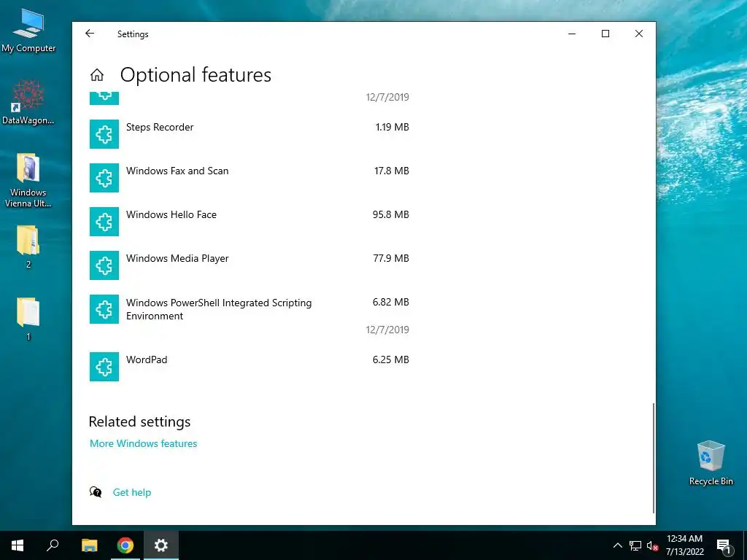The width and height of the screenshot is (747, 560).
Task: Open taskbar search magnifier
Action: [x=53, y=545]
